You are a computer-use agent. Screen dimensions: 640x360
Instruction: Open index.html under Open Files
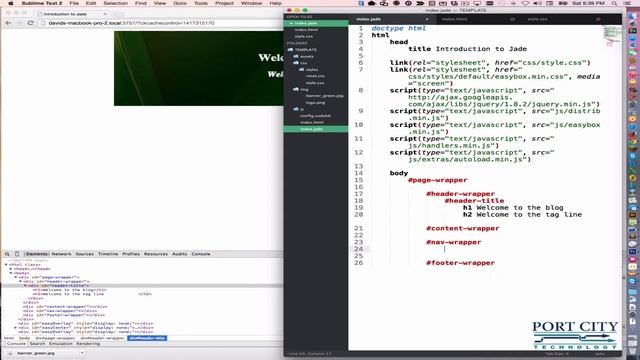coord(306,30)
